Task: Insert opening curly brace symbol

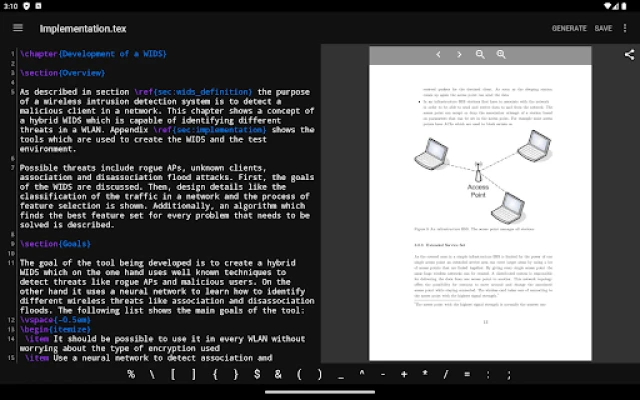Action: (x=215, y=374)
